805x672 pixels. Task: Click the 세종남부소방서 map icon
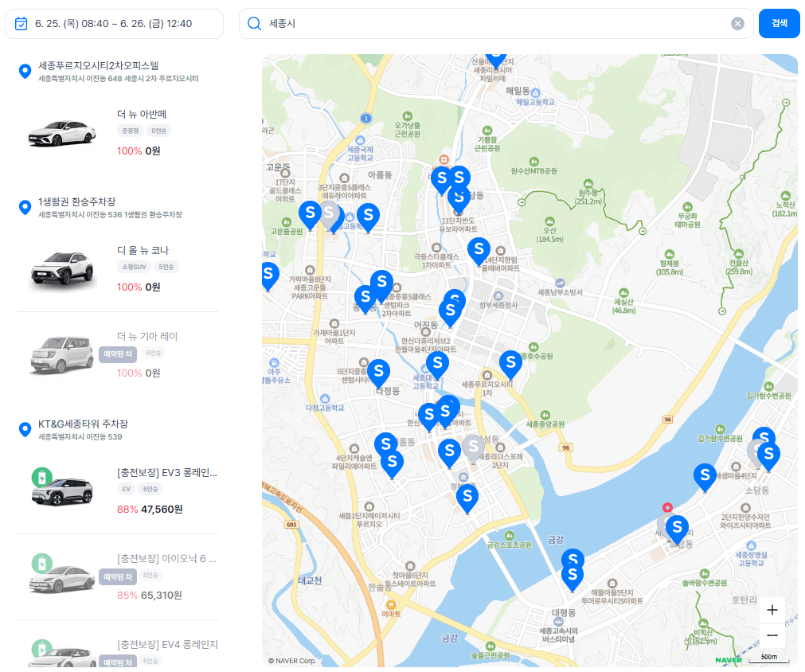pos(560,283)
